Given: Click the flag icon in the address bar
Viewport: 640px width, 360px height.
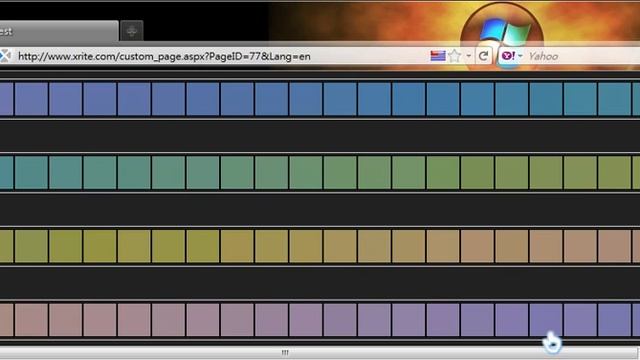Looking at the screenshot, I should tap(438, 56).
